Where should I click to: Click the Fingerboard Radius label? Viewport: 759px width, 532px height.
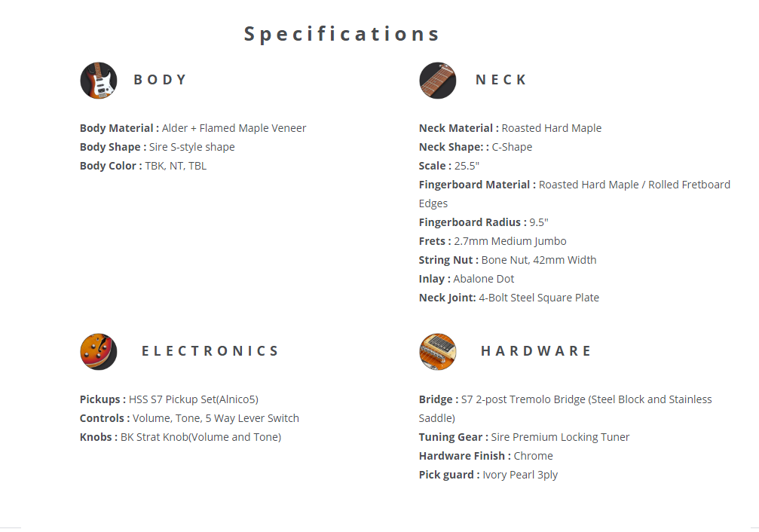tap(473, 222)
